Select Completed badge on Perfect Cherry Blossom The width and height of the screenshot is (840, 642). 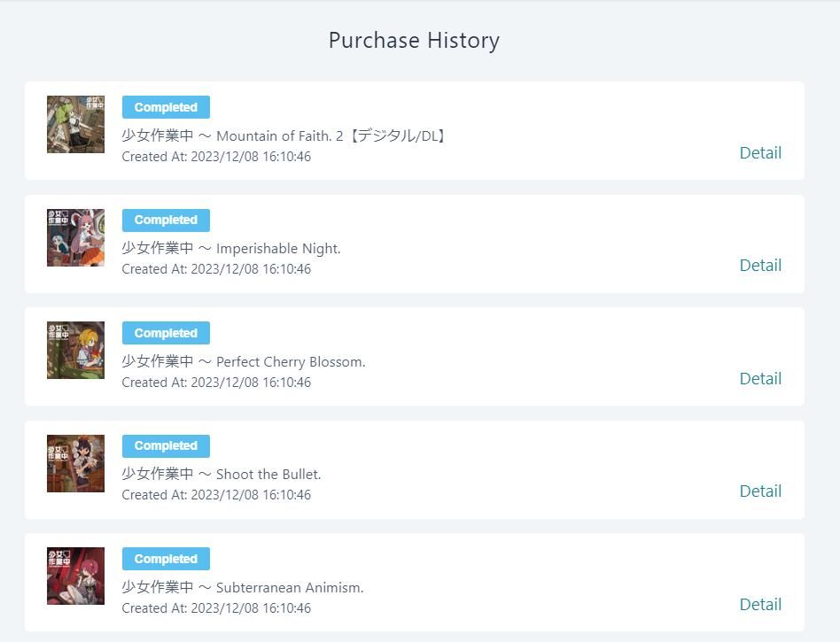click(x=166, y=333)
